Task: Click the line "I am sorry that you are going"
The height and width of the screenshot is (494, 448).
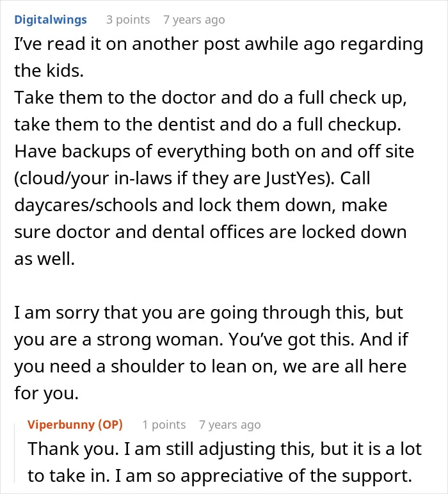Action: point(209,313)
